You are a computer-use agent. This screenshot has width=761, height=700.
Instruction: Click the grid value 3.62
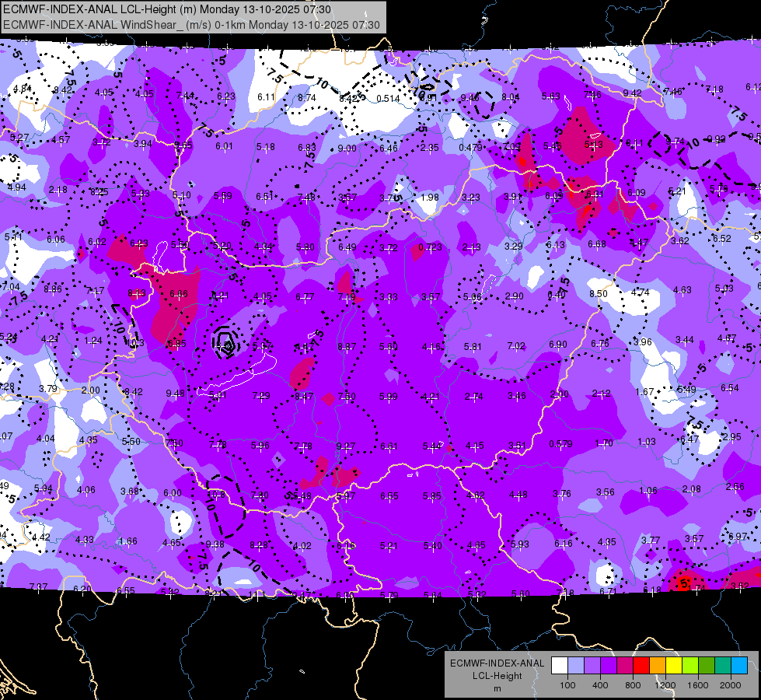point(680,240)
